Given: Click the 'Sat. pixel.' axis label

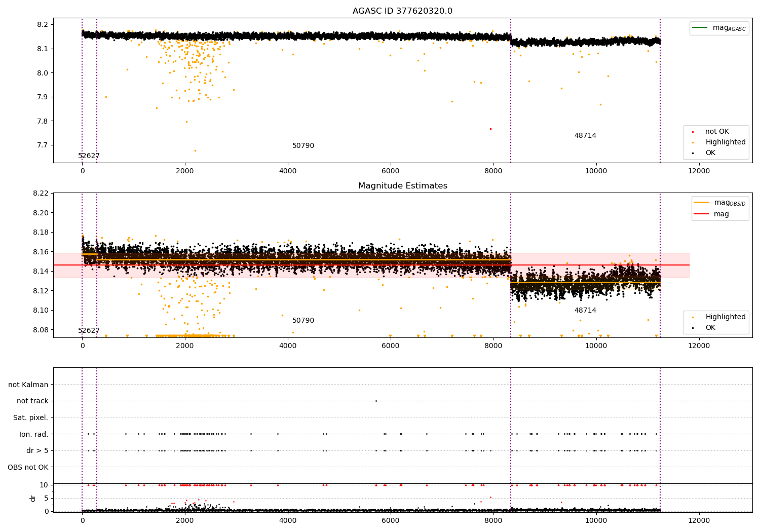Looking at the screenshot, I should tap(30, 417).
